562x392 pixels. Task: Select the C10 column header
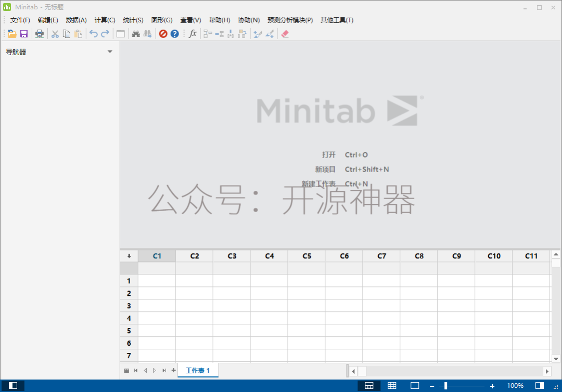pos(494,256)
